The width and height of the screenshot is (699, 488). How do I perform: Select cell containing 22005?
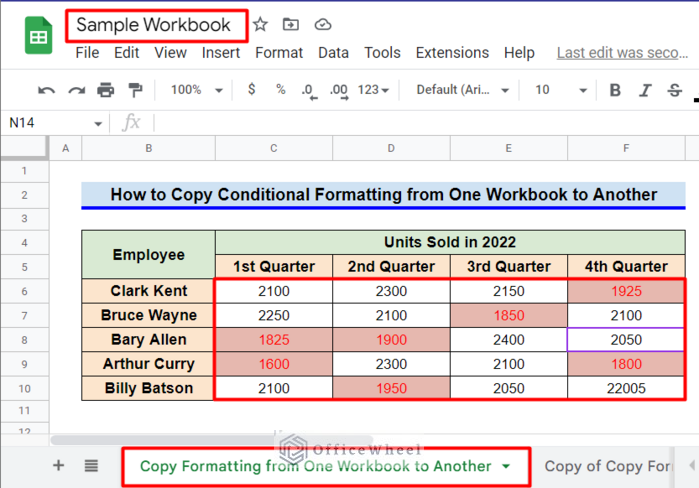(x=625, y=388)
